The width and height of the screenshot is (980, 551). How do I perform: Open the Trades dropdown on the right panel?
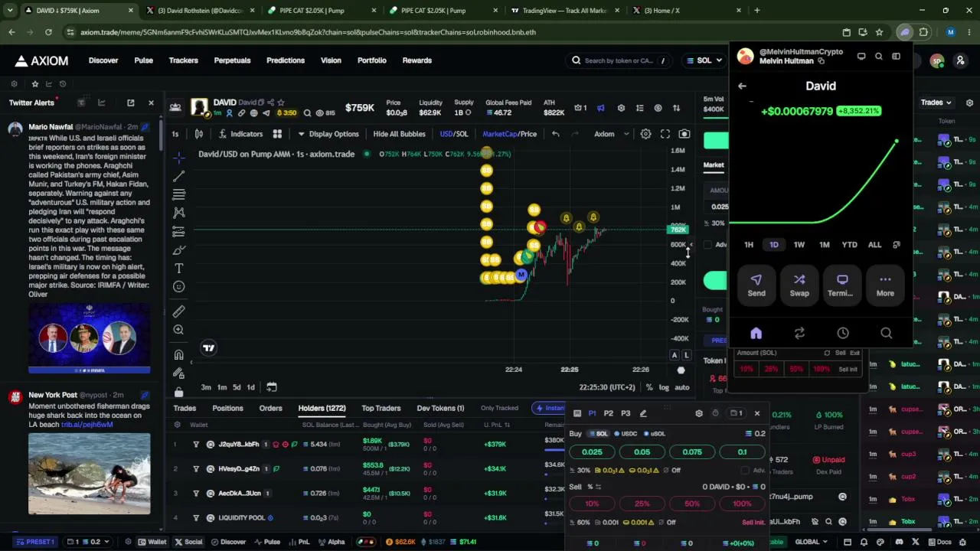pyautogui.click(x=936, y=103)
